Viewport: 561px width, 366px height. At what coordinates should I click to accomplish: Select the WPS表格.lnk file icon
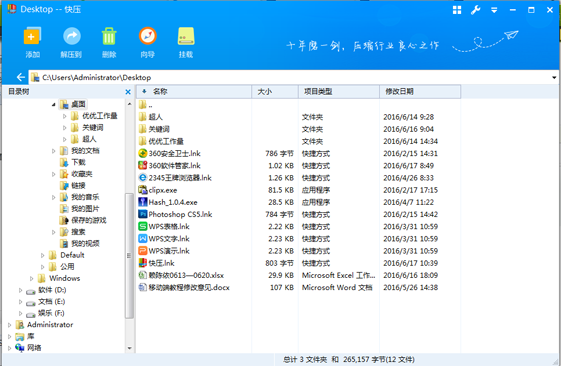(143, 226)
